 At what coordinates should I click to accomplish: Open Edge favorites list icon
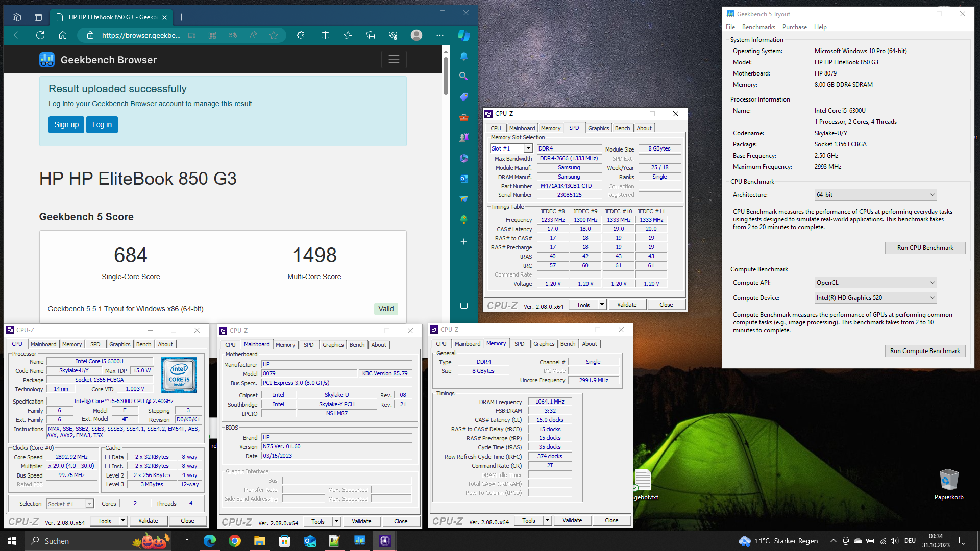tap(348, 35)
